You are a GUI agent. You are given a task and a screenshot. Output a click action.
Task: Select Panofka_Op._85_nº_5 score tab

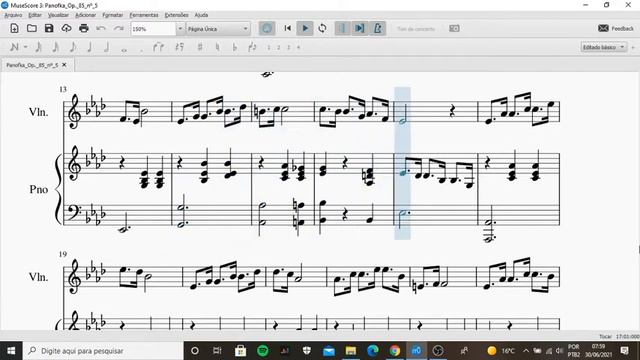(x=32, y=65)
